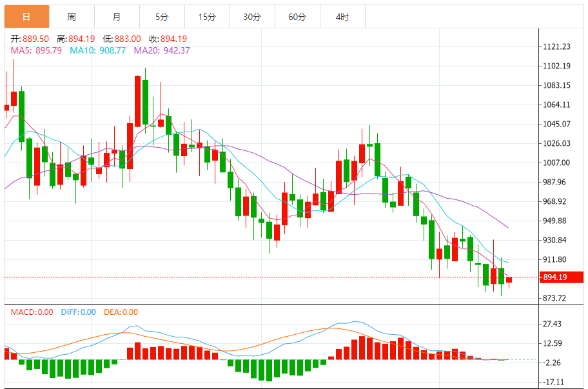Click the 收:894.19 close price value
The height and width of the screenshot is (389, 588).
tap(168, 39)
